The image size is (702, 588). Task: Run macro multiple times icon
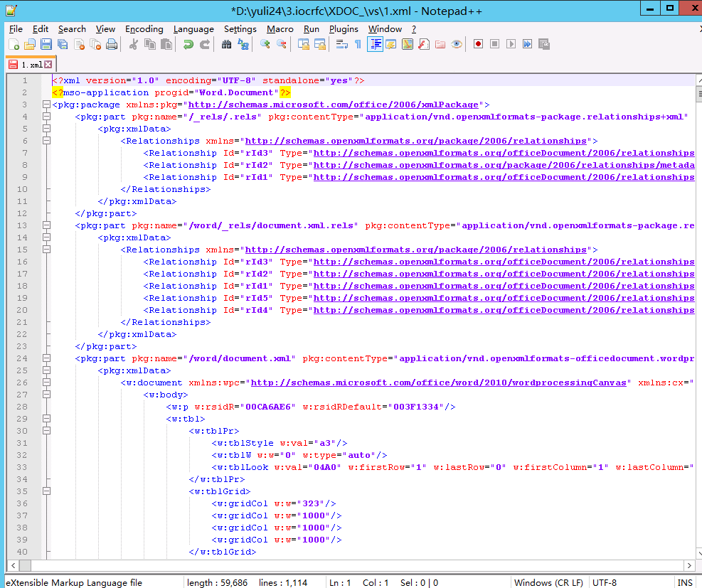pyautogui.click(x=528, y=44)
